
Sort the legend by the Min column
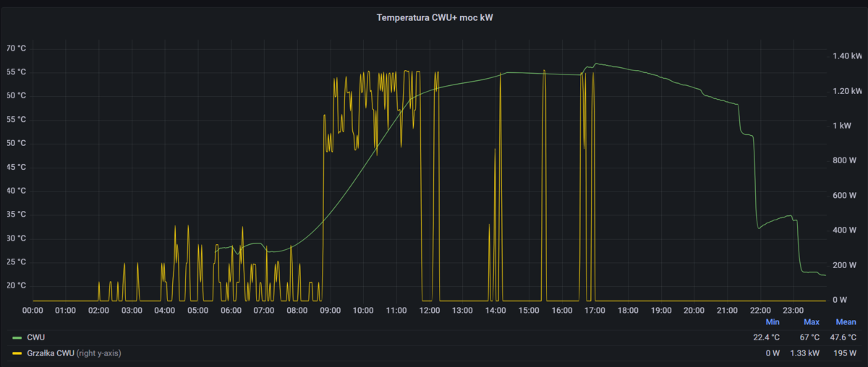(x=772, y=322)
